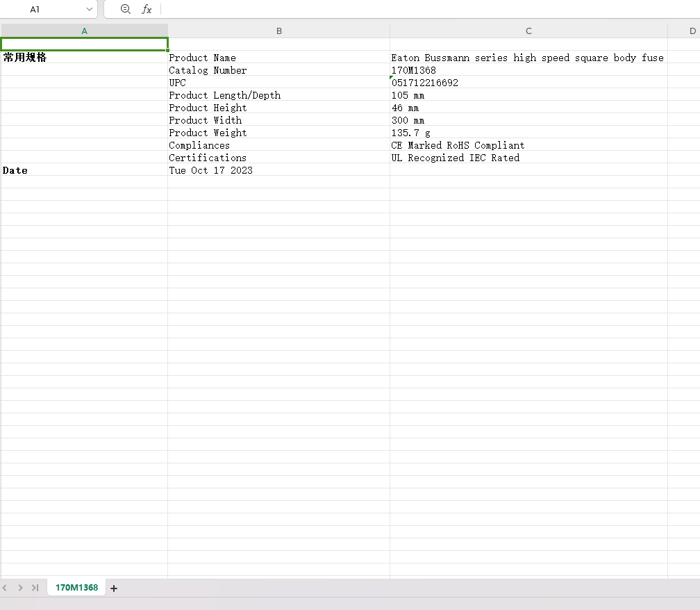The height and width of the screenshot is (610, 700).
Task: Switch to the 170M1368 sheet tab
Action: tap(76, 587)
